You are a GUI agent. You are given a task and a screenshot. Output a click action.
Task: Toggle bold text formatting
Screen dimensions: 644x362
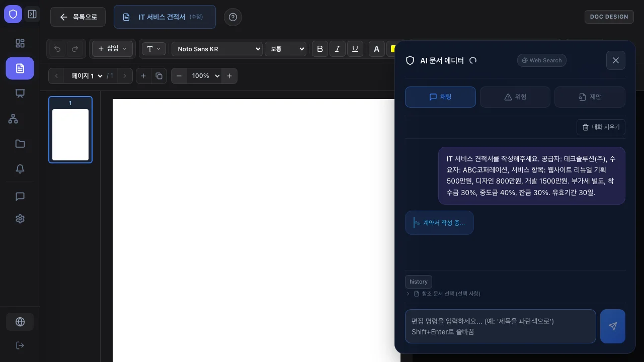tap(320, 49)
